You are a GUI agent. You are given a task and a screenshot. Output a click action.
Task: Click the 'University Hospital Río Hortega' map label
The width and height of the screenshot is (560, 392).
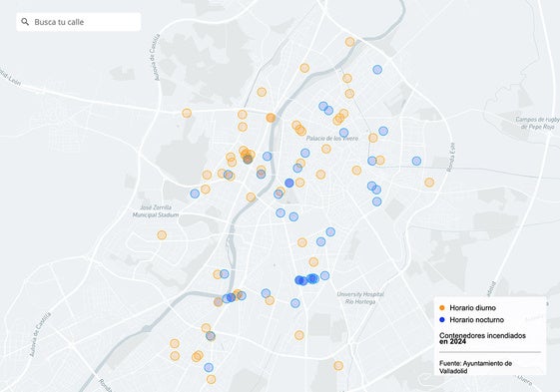coord(360,298)
